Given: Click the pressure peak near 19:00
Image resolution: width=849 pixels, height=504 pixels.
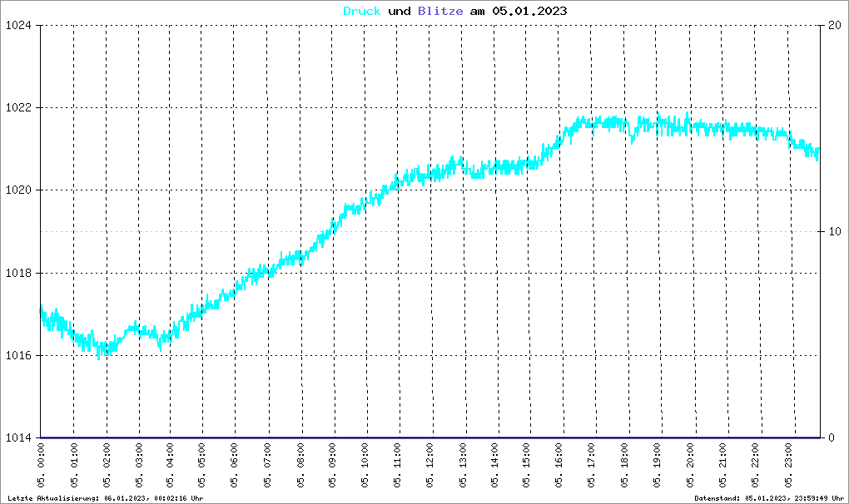Looking at the screenshot, I should (x=658, y=115).
